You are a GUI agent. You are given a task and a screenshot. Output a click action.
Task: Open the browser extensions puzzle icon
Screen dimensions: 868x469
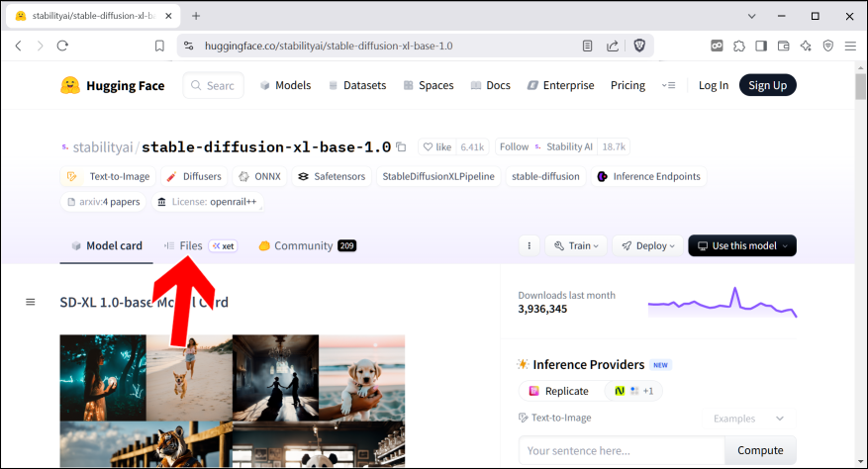[x=738, y=46]
